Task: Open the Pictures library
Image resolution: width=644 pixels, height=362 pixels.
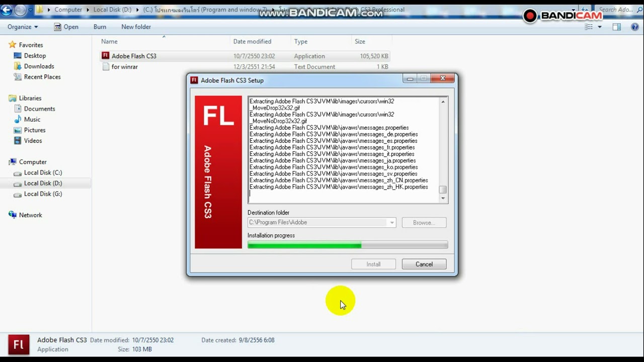Action: 35,130
